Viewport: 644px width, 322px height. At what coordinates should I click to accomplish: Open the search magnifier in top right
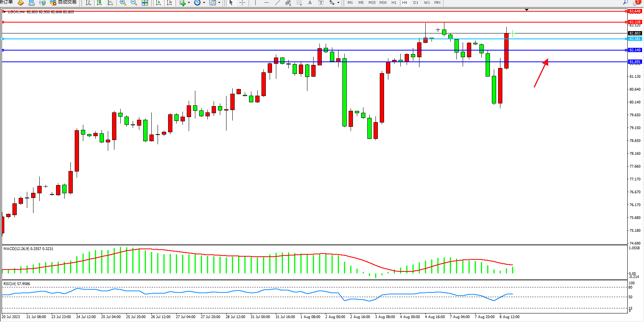coord(626,2)
